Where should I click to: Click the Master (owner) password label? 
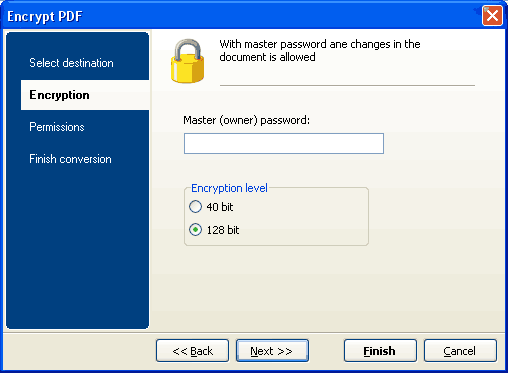(247, 120)
